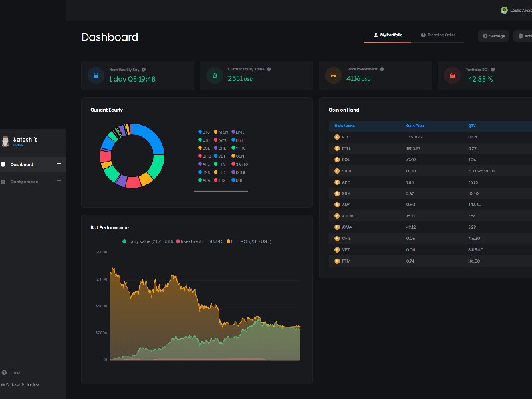Click the BTC coin icon in table
The width and height of the screenshot is (532, 399).
tap(337, 136)
